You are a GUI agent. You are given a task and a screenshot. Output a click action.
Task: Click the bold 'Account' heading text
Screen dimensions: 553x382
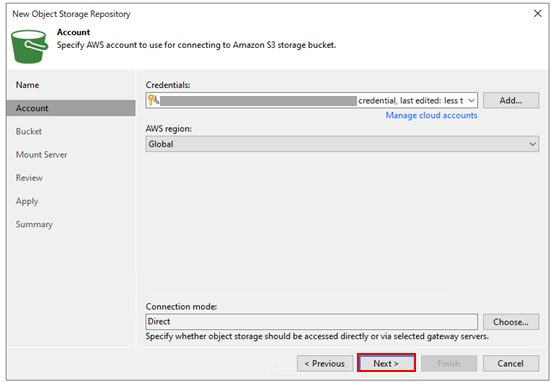click(x=73, y=32)
